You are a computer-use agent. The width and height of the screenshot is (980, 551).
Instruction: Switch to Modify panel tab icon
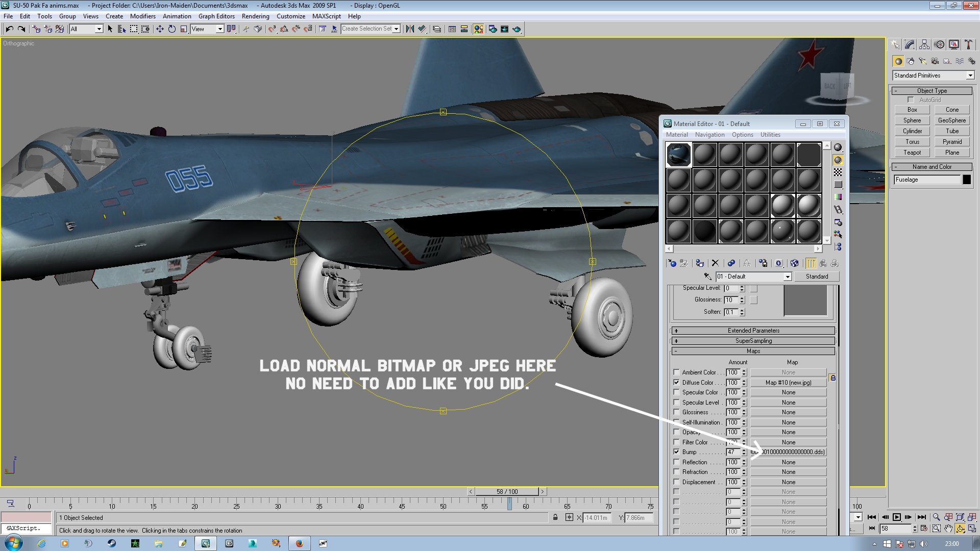point(910,45)
